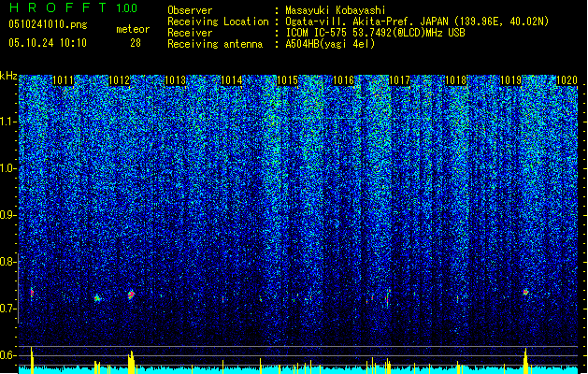Click the 1011 time marker
This screenshot has height=374, width=588.
[63, 80]
